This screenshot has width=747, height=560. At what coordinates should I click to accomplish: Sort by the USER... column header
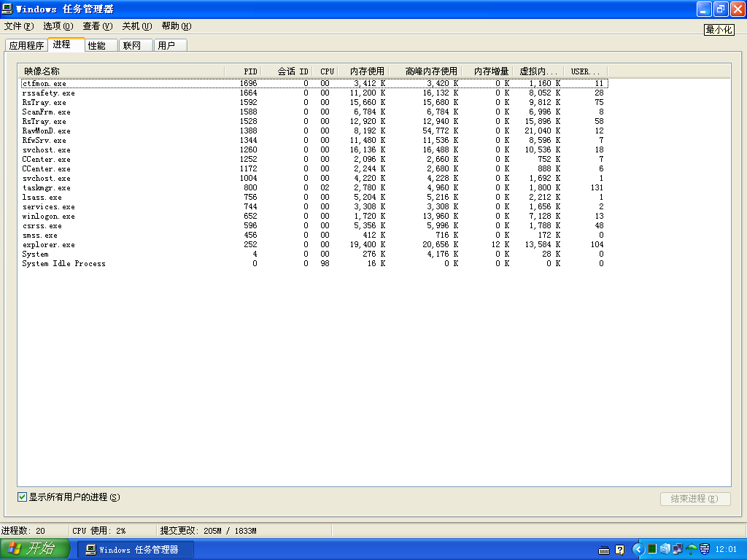click(586, 71)
